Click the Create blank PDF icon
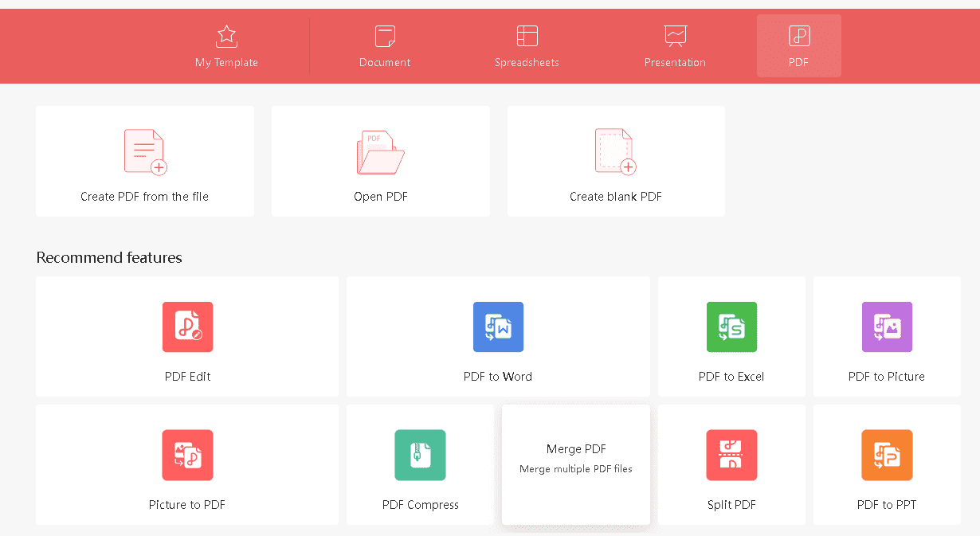The image size is (980, 536). pos(615,152)
